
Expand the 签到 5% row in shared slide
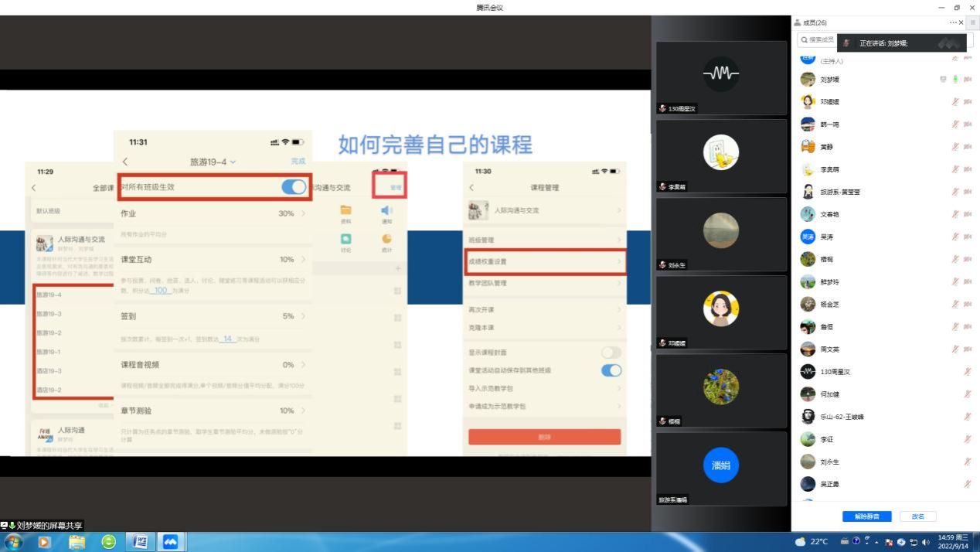[x=213, y=316]
